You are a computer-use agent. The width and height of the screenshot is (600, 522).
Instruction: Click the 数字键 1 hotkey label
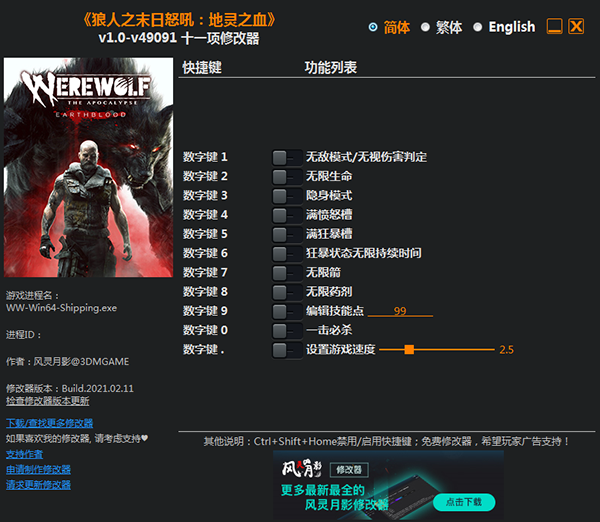point(205,157)
